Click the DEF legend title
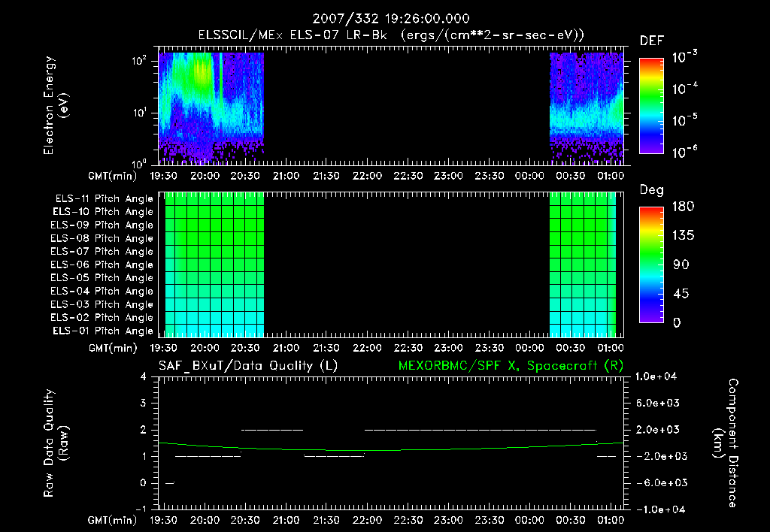 [652, 41]
